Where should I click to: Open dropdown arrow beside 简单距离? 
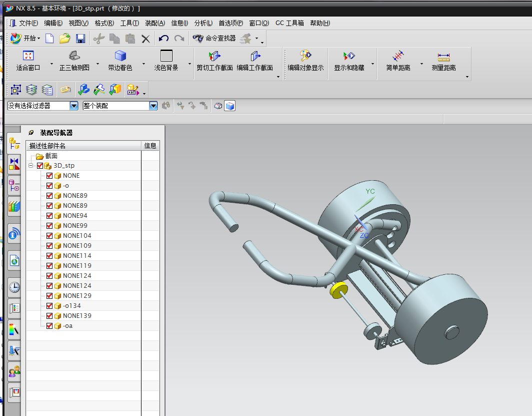point(421,64)
